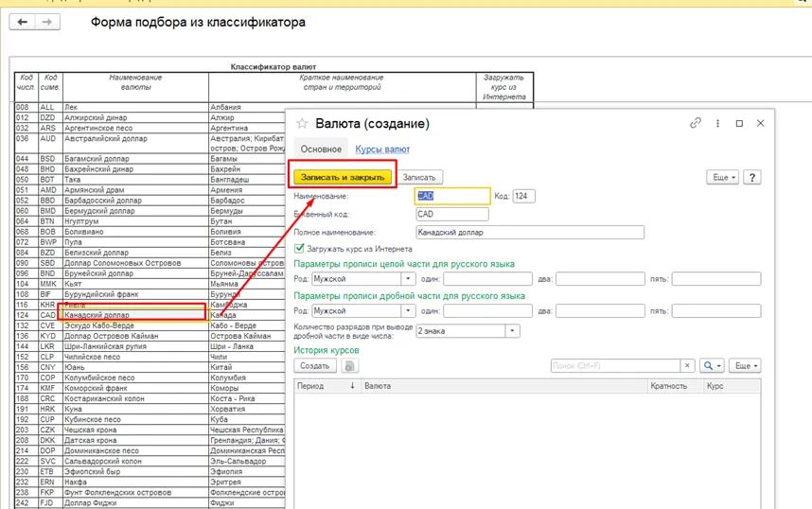
Task: Expand Род dropdown for целой части
Action: click(x=408, y=278)
